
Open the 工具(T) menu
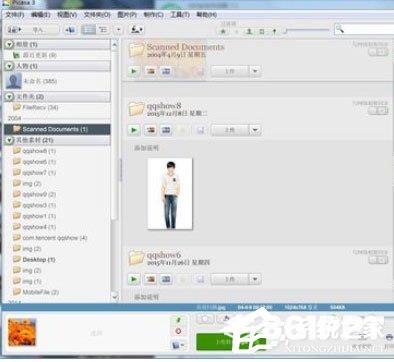[x=180, y=15]
